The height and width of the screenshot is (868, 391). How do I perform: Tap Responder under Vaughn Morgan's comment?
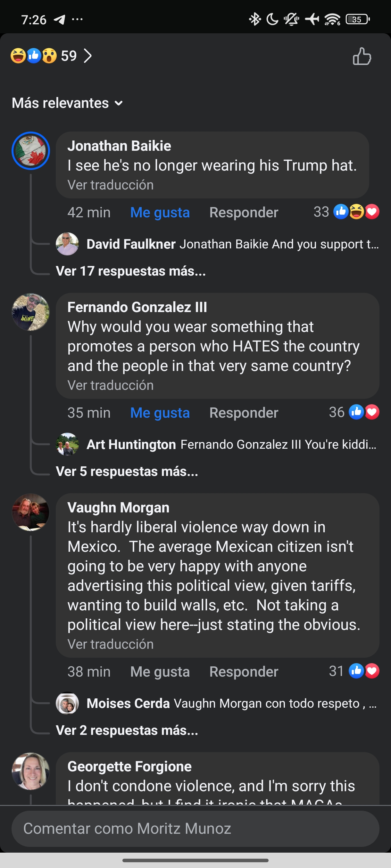pyautogui.click(x=244, y=671)
